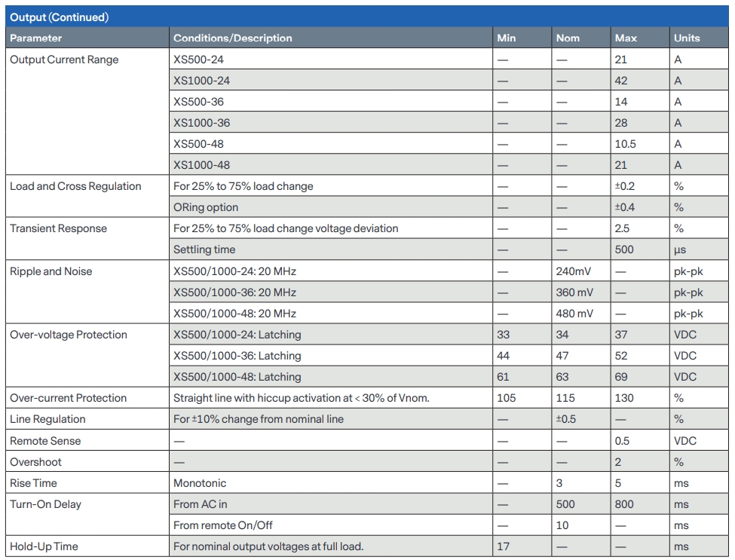
Task: Click the 'Over-current Protection' parameter cell
Action: click(x=68, y=398)
